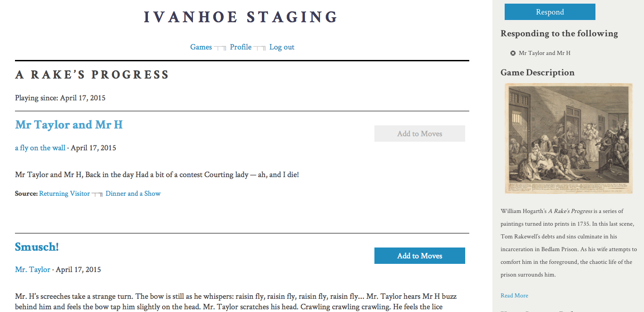The height and width of the screenshot is (312, 644).
Task: Open the Mr Taylor and Mr H post title
Action: pyautogui.click(x=69, y=124)
